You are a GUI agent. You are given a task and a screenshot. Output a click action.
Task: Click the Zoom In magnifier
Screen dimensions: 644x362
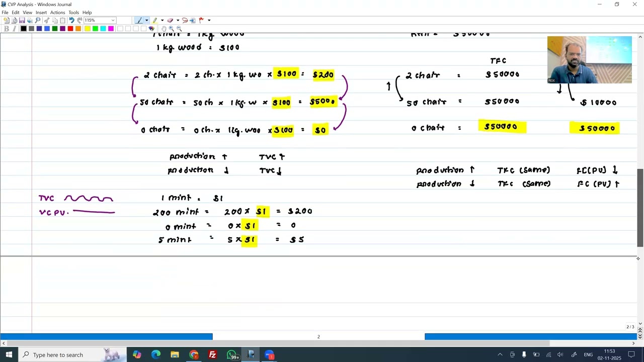(x=171, y=29)
